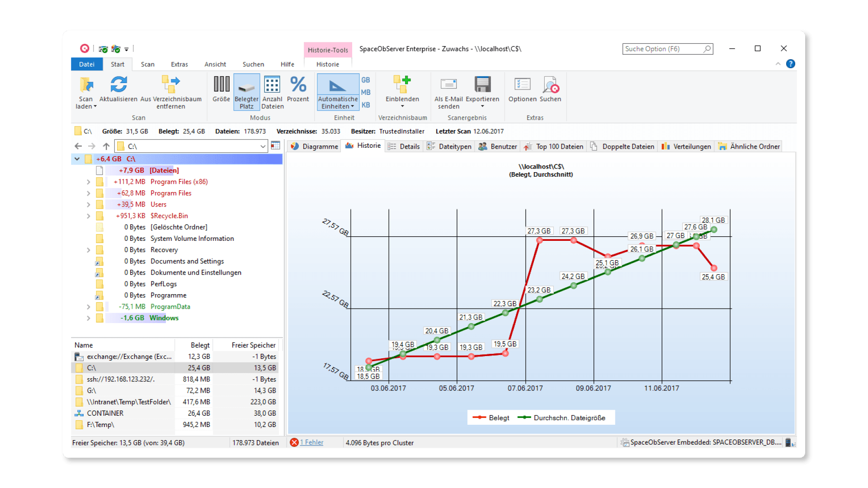Expand the Program Files (x86) folder
The image size is (868, 488).
pyautogui.click(x=89, y=182)
